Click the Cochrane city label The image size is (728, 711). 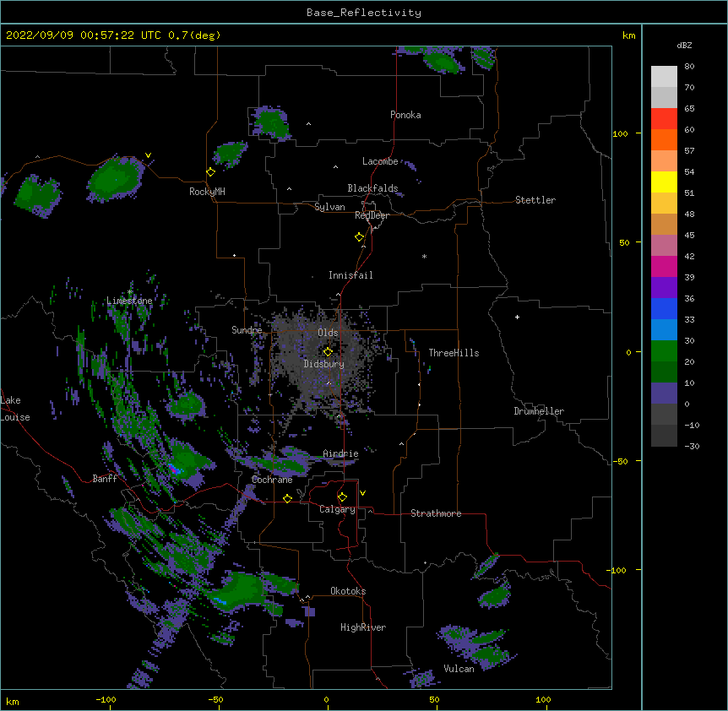point(272,480)
